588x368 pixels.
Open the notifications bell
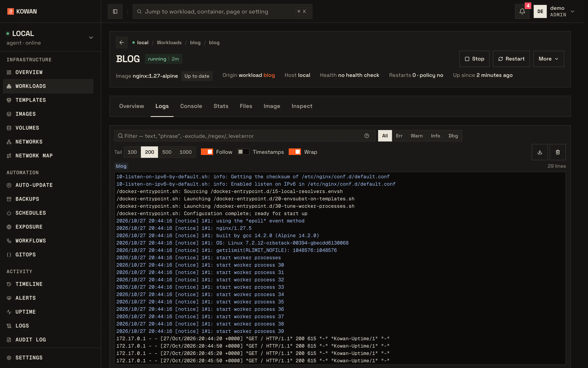[x=522, y=11]
